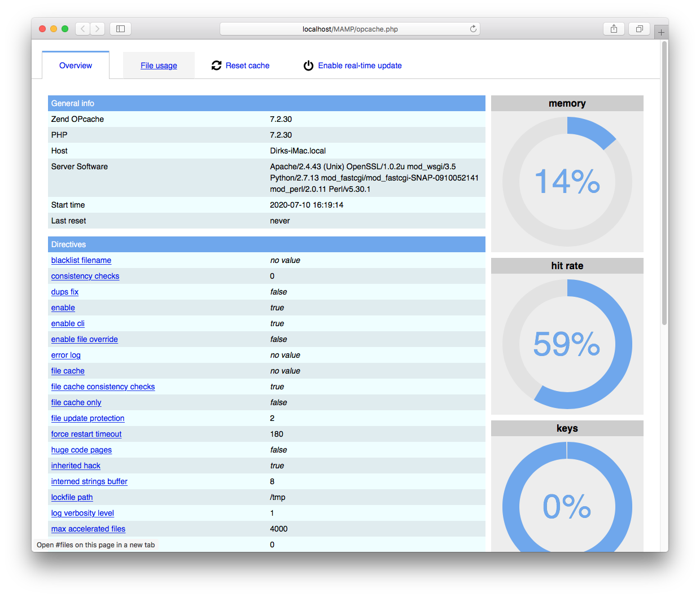Open the consistency checks directive
Image resolution: width=700 pixels, height=597 pixels.
pyautogui.click(x=85, y=276)
